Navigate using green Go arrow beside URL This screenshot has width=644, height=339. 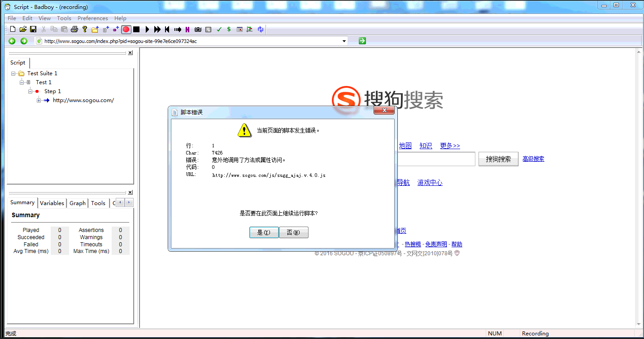362,41
